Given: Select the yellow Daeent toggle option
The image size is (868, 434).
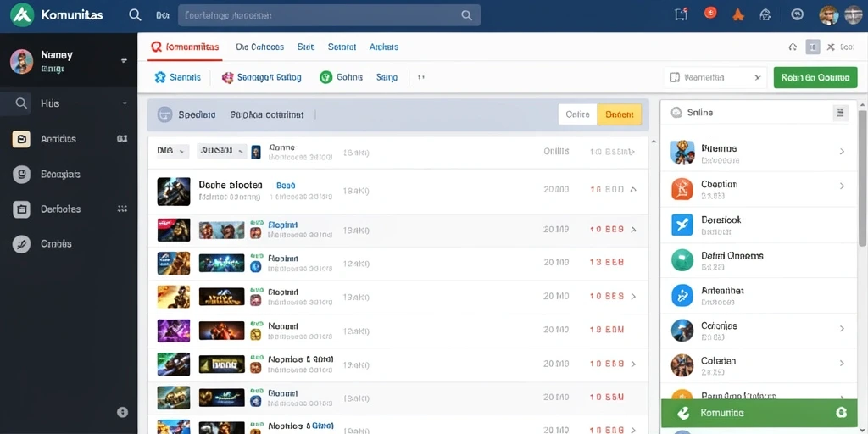Looking at the screenshot, I should point(620,114).
